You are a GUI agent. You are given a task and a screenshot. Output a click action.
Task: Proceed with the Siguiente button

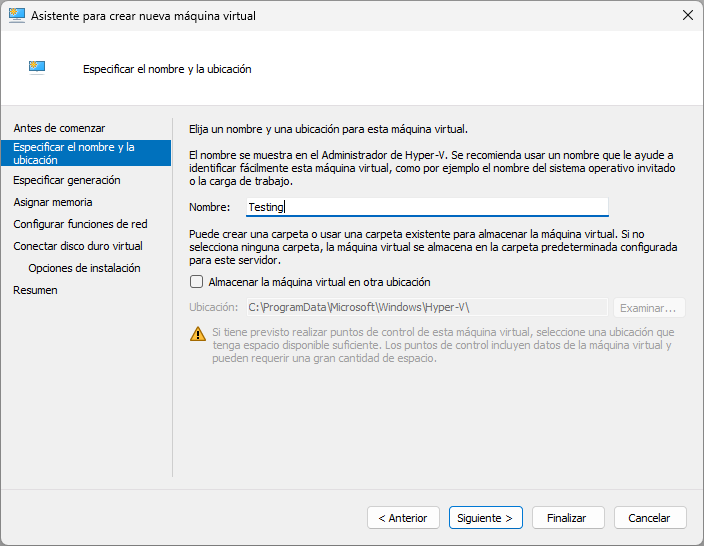click(485, 518)
